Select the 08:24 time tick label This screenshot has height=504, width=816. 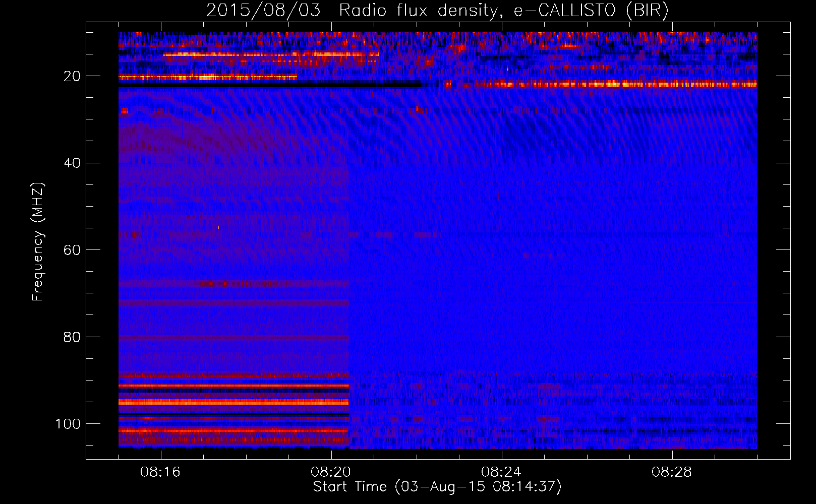pyautogui.click(x=502, y=472)
